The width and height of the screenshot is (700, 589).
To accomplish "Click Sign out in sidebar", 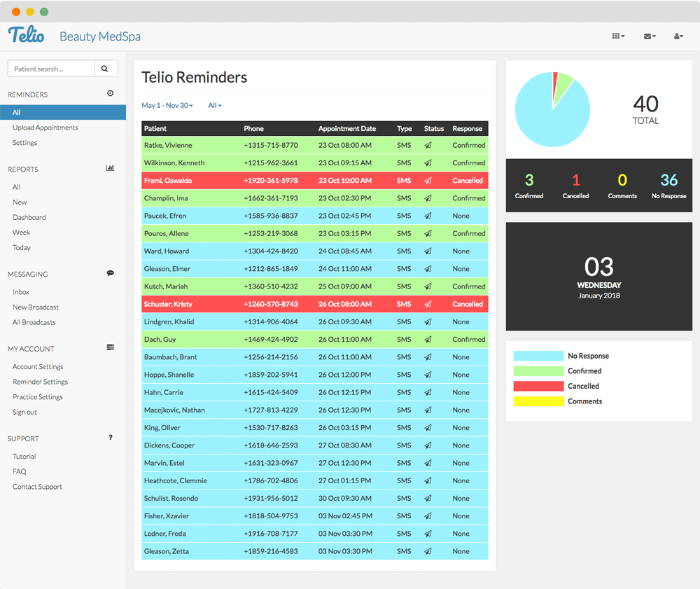I will click(x=24, y=413).
